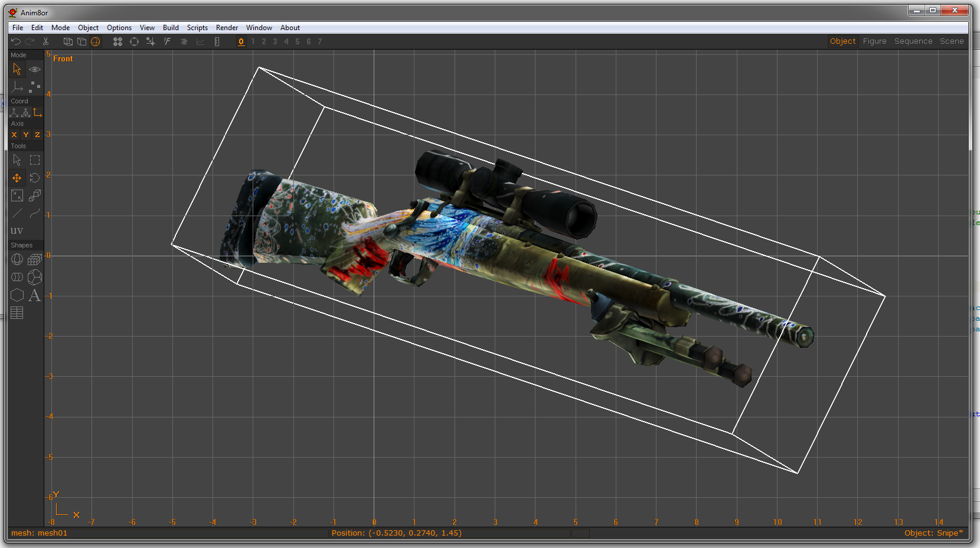Select the UV texture tool
This screenshot has width=980, height=548.
pyautogui.click(x=17, y=230)
